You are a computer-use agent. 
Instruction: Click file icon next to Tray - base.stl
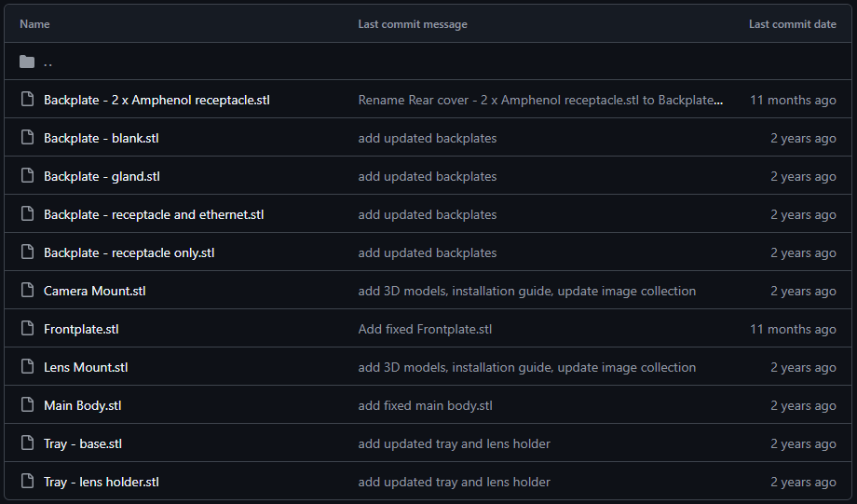pyautogui.click(x=27, y=443)
